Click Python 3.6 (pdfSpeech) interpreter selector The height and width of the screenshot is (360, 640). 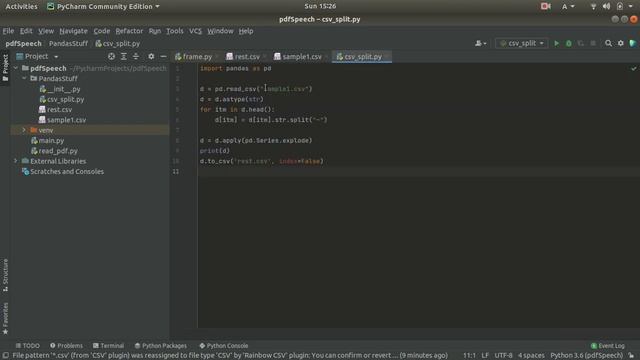587,356
